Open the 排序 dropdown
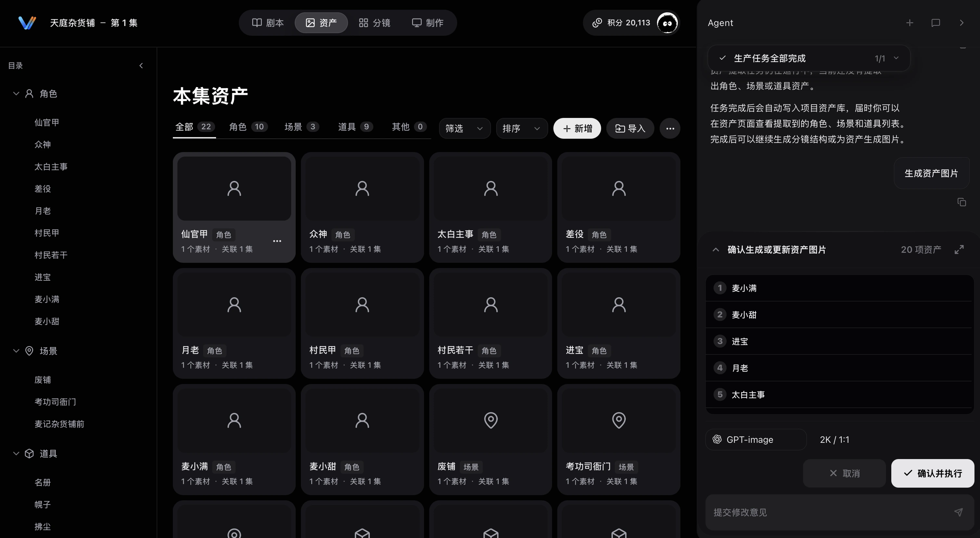980x538 pixels. point(522,128)
